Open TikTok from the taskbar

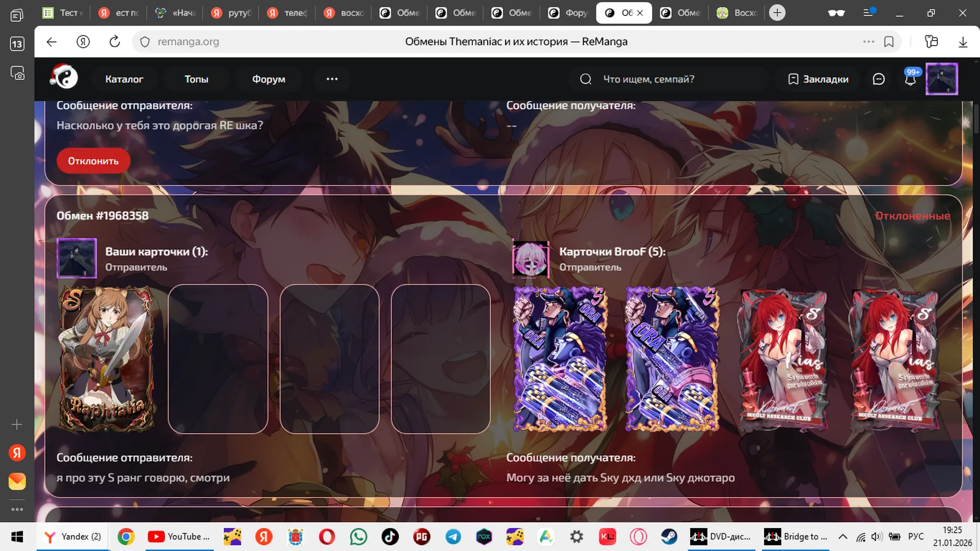390,537
